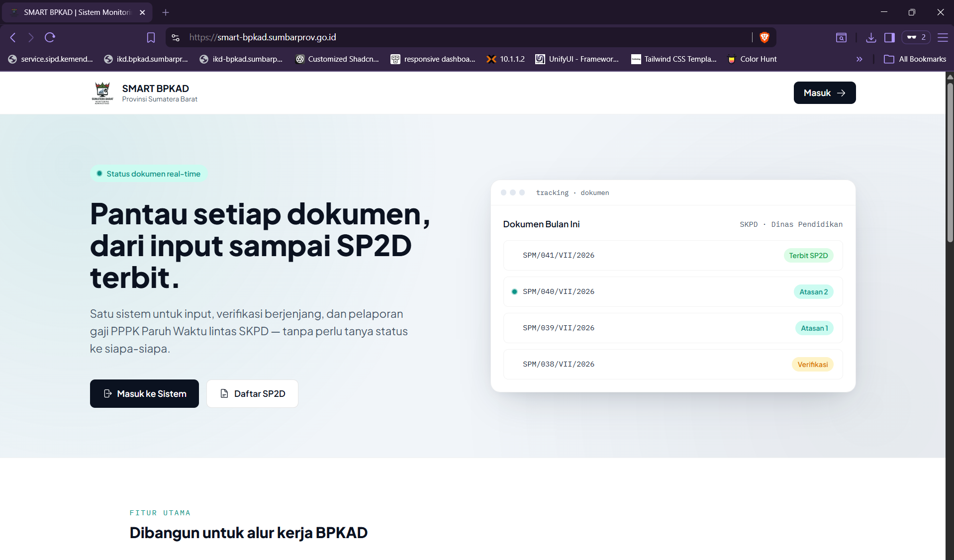Screen dimensions: 954x560
Task: Click the Atasan 1 status badge
Action: 814,328
